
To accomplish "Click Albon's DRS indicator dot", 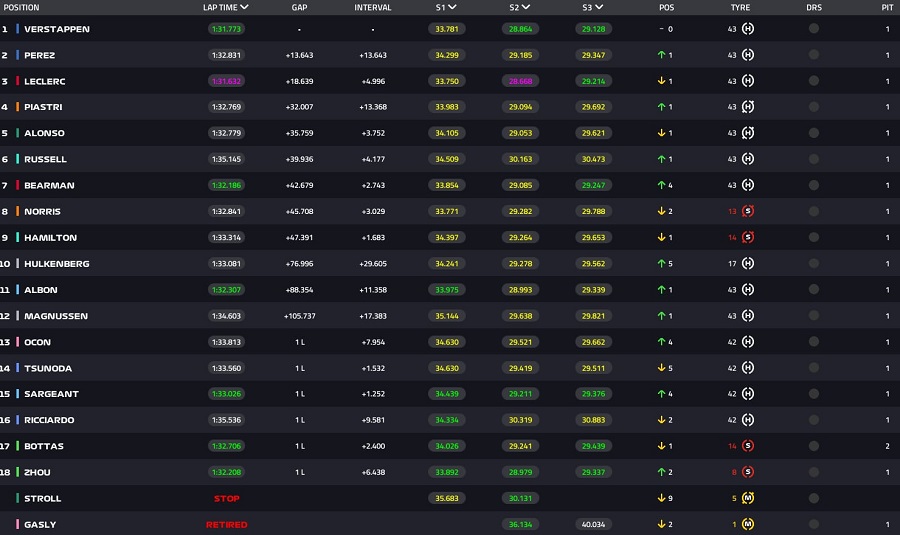I will click(x=813, y=289).
